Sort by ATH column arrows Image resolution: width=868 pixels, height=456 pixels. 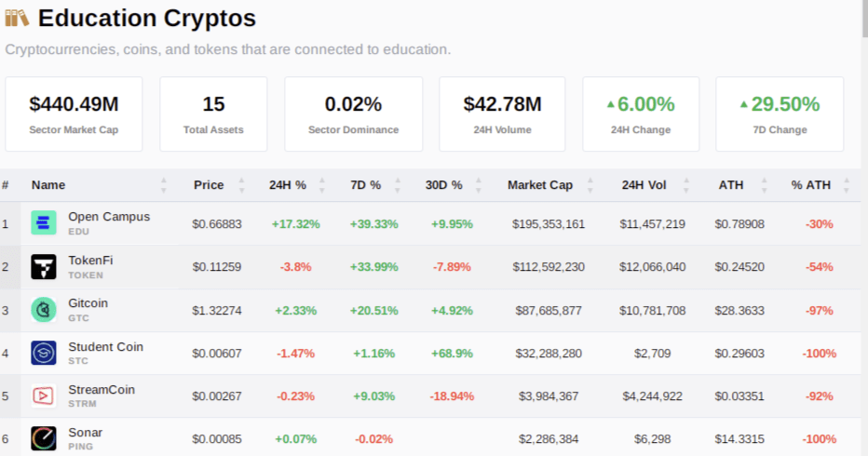click(764, 185)
